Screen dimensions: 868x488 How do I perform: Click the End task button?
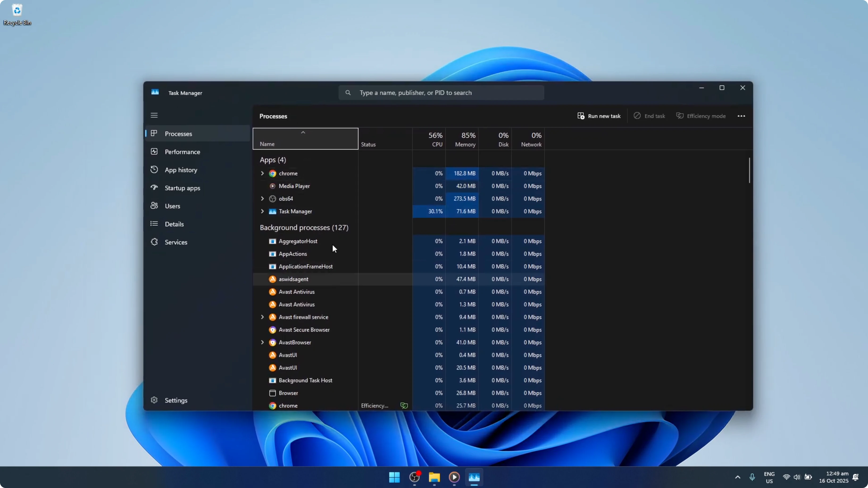point(649,116)
